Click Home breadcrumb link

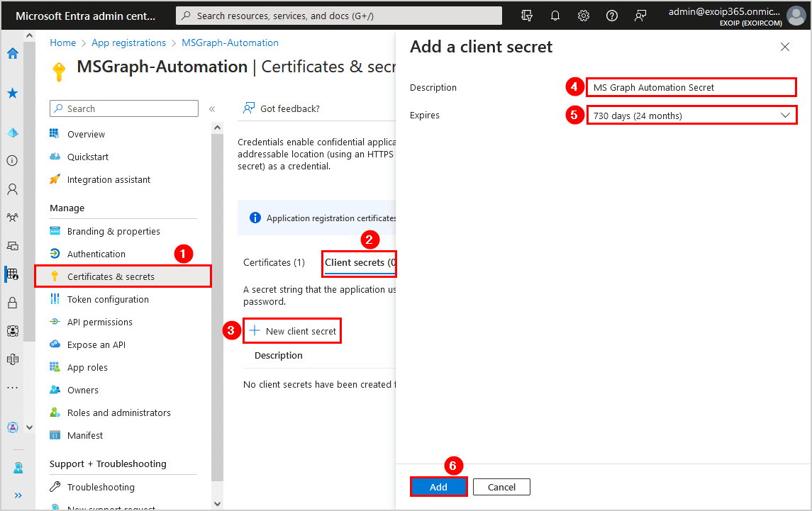(62, 43)
